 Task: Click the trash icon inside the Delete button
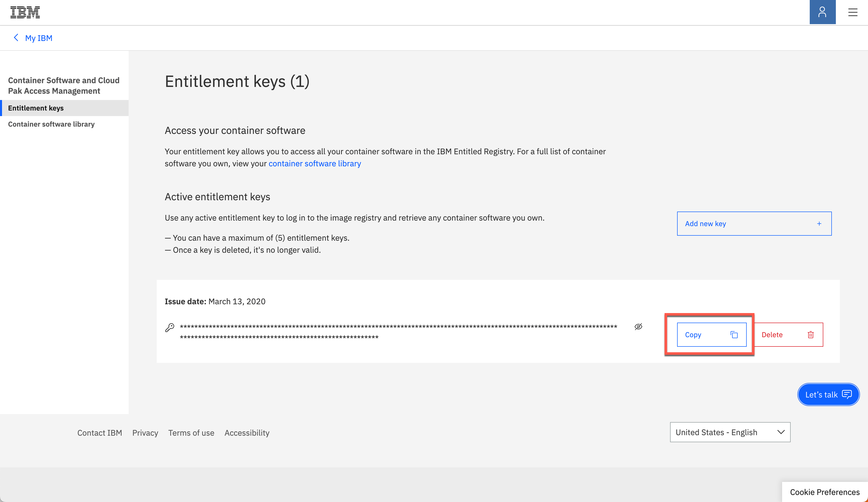click(811, 335)
